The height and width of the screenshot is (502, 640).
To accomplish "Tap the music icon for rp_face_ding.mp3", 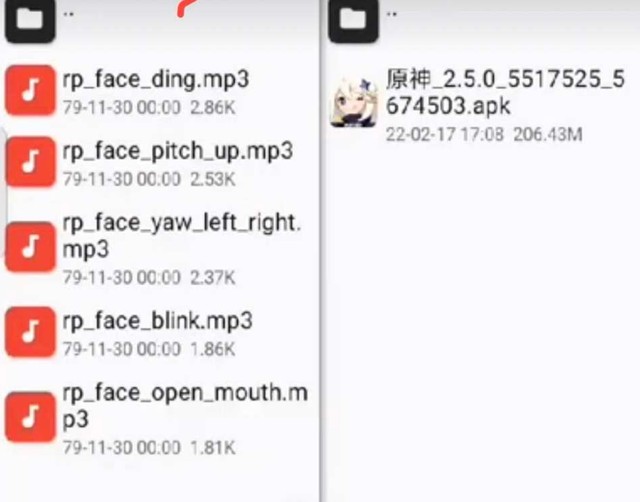I will [x=30, y=90].
